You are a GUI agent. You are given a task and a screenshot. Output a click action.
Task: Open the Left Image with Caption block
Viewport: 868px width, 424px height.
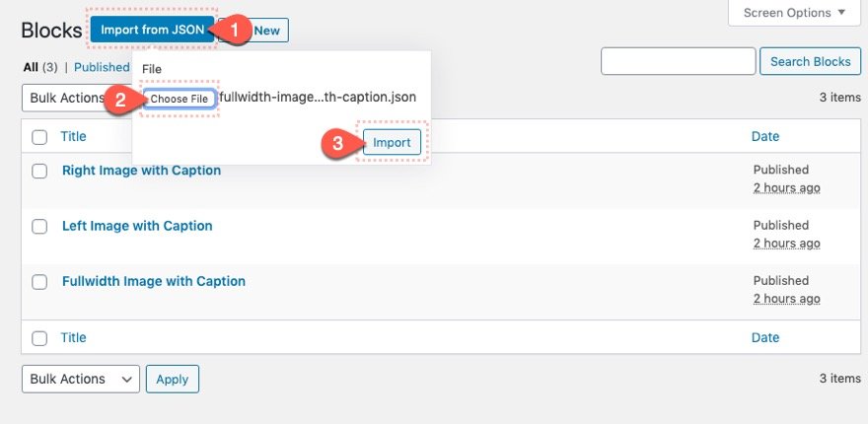point(137,226)
